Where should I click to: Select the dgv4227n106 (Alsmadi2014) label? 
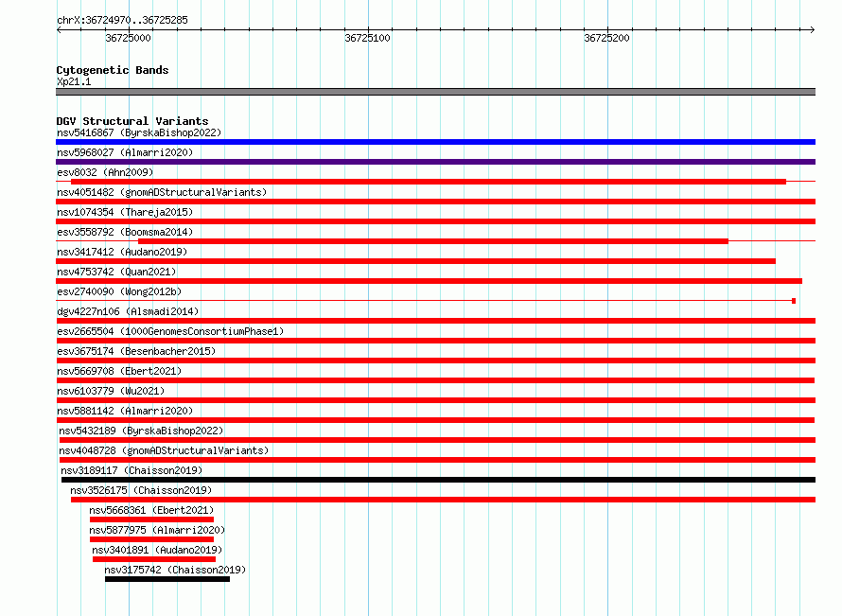[128, 311]
